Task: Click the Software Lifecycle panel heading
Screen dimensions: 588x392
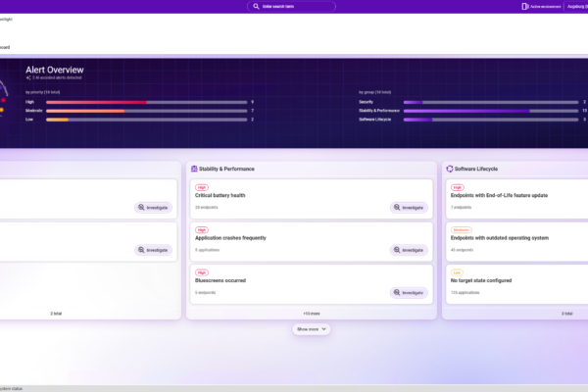Action: pos(476,169)
